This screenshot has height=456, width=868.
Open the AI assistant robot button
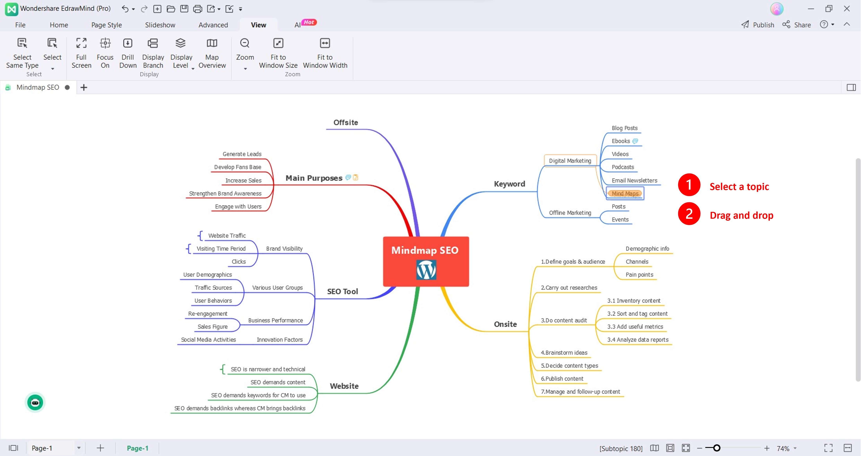35,402
